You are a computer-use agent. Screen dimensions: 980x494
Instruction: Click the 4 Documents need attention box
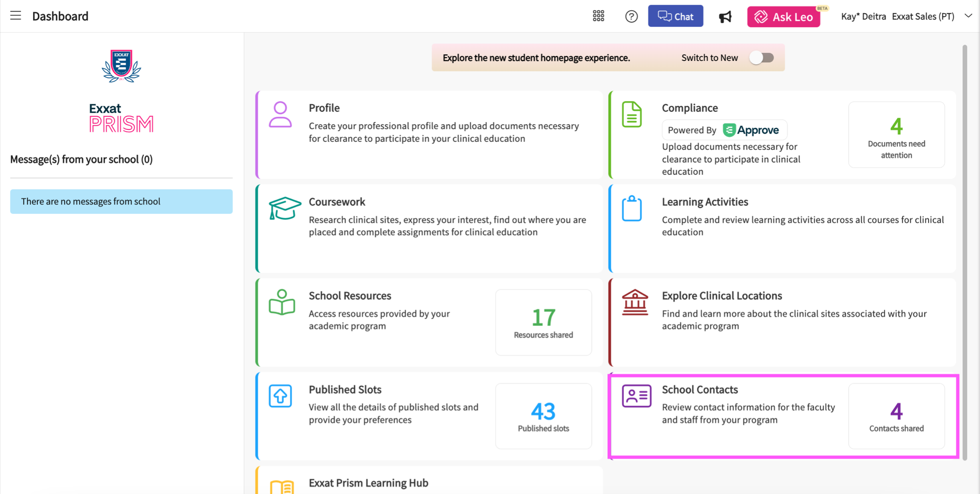click(x=896, y=135)
